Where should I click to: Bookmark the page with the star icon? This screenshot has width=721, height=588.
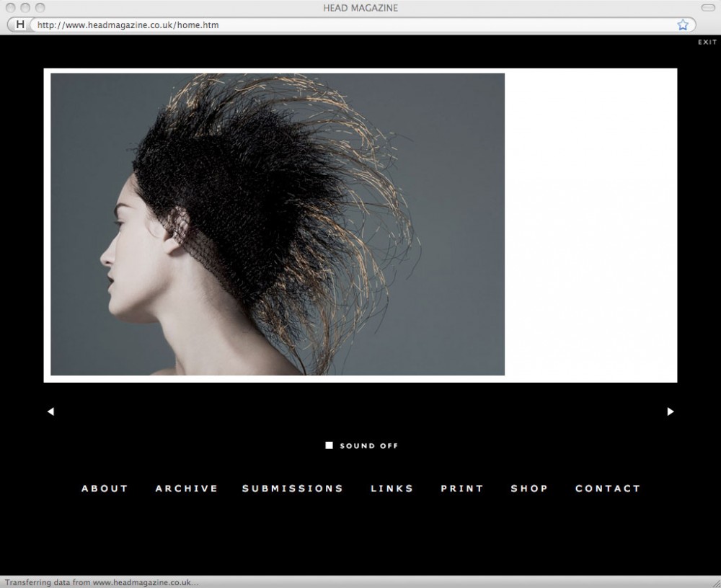coord(683,24)
